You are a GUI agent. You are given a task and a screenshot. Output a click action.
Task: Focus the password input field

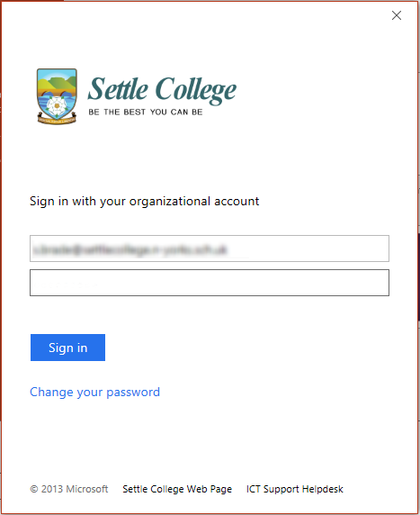(210, 283)
